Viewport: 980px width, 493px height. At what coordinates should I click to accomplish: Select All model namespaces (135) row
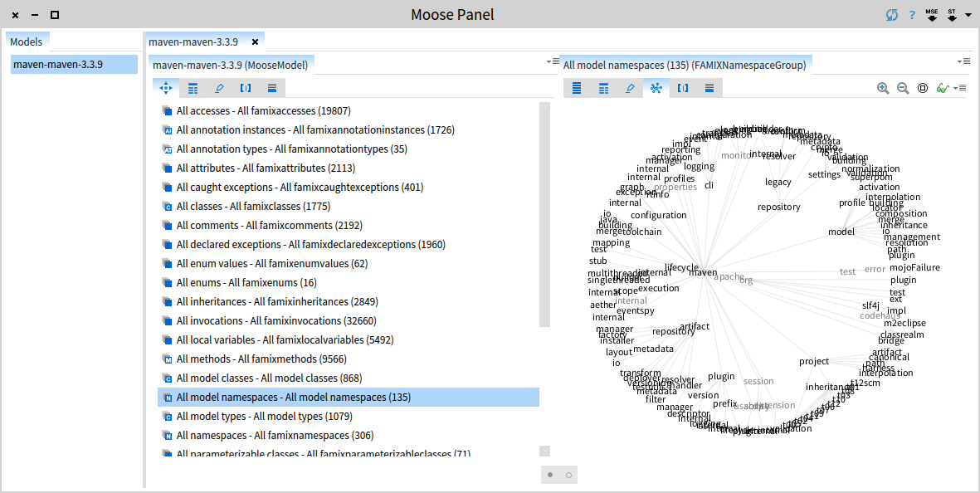tap(349, 398)
